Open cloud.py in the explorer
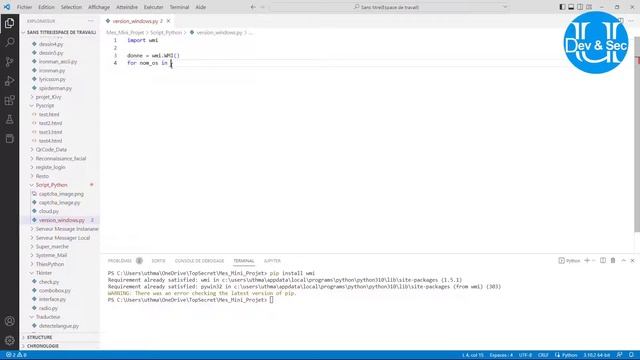 (49, 211)
